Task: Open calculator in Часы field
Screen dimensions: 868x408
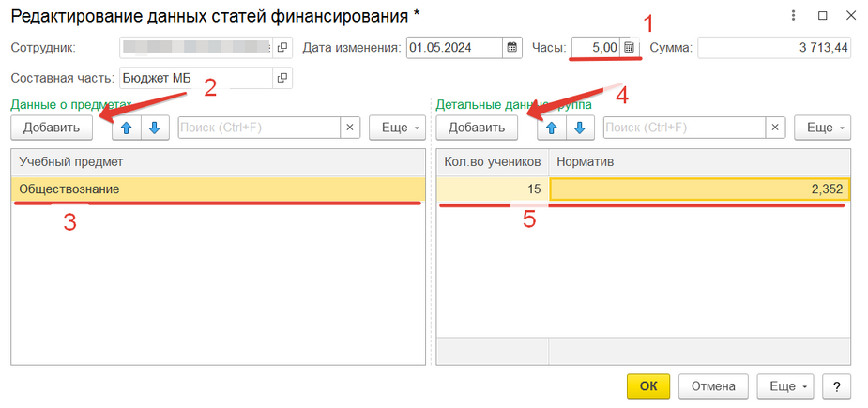Action: click(x=629, y=47)
